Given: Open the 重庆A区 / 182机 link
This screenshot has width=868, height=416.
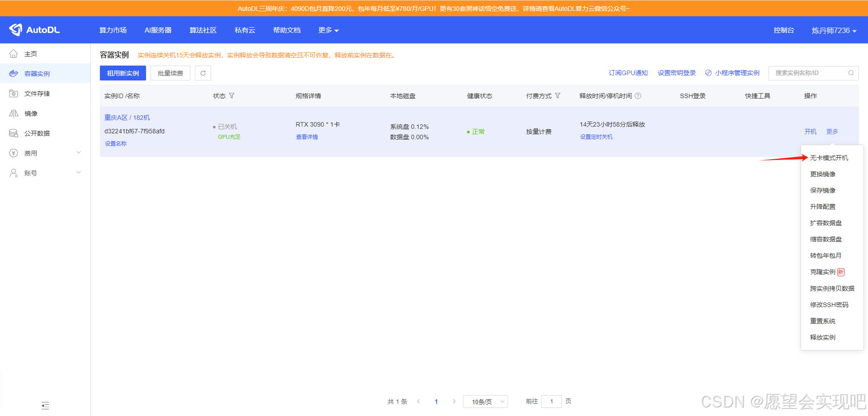Looking at the screenshot, I should click(x=127, y=118).
